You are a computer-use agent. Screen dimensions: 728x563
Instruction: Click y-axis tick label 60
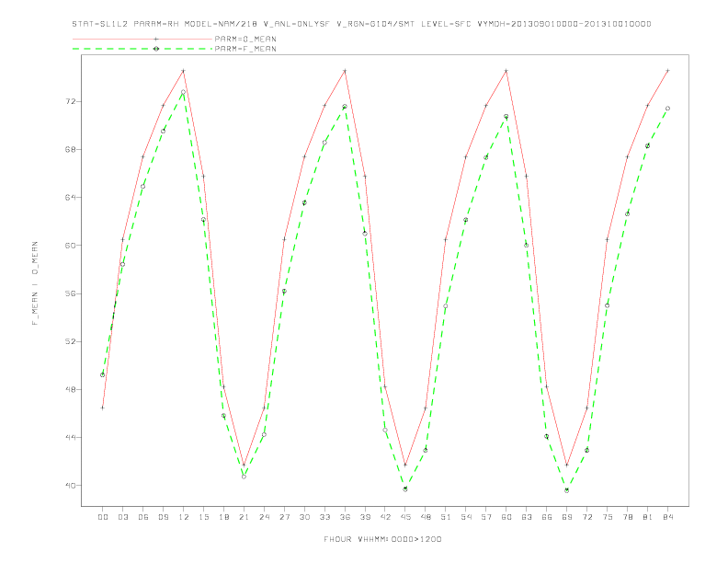tap(71, 245)
